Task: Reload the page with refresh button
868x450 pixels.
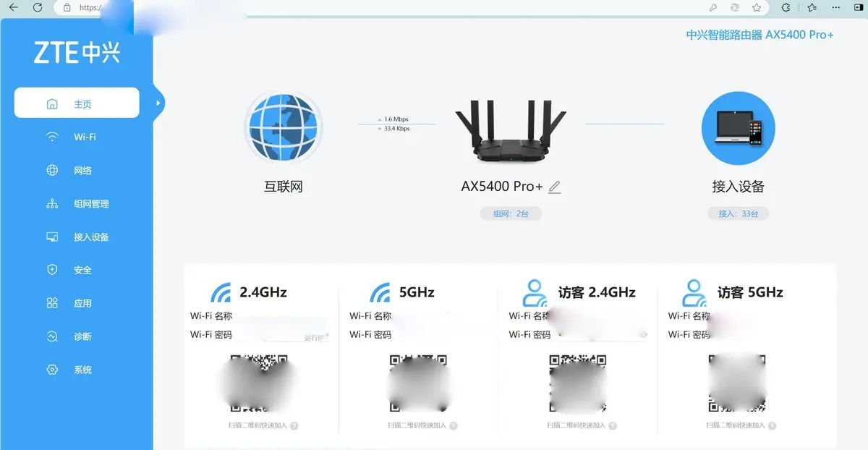Action: tap(38, 7)
